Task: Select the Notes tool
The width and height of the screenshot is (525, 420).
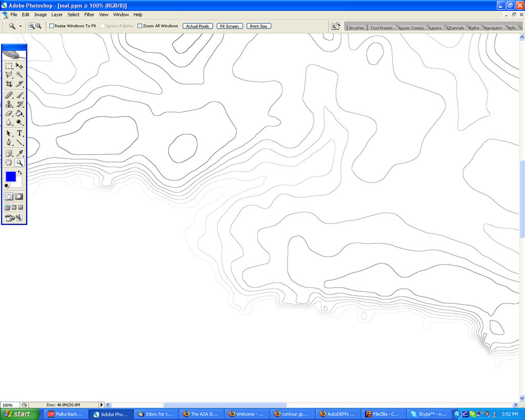Action: point(9,153)
